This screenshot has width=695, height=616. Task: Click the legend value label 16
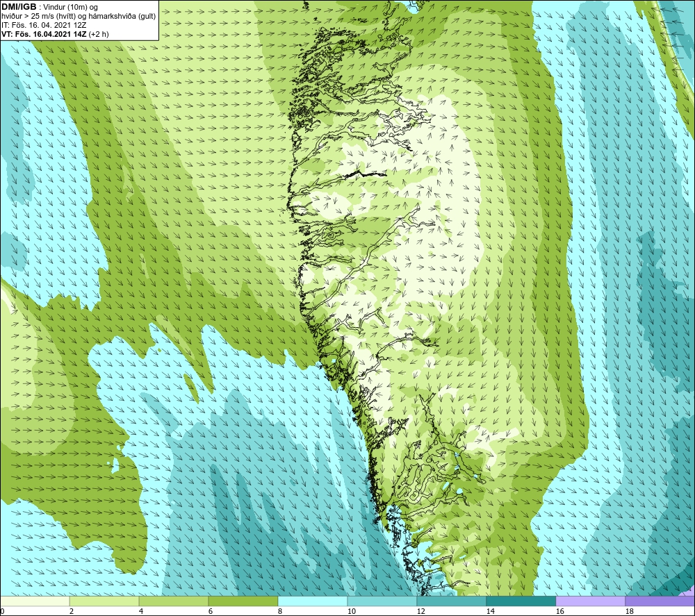point(559,611)
